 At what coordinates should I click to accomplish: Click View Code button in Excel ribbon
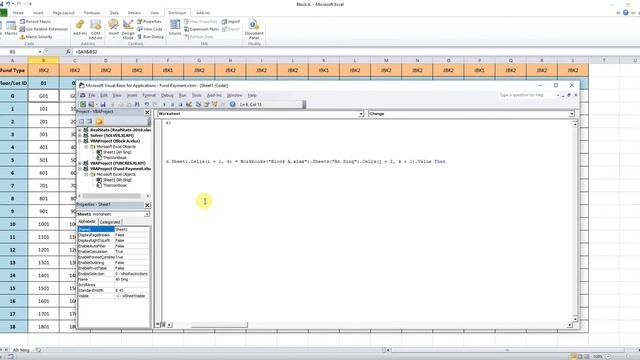(x=150, y=29)
